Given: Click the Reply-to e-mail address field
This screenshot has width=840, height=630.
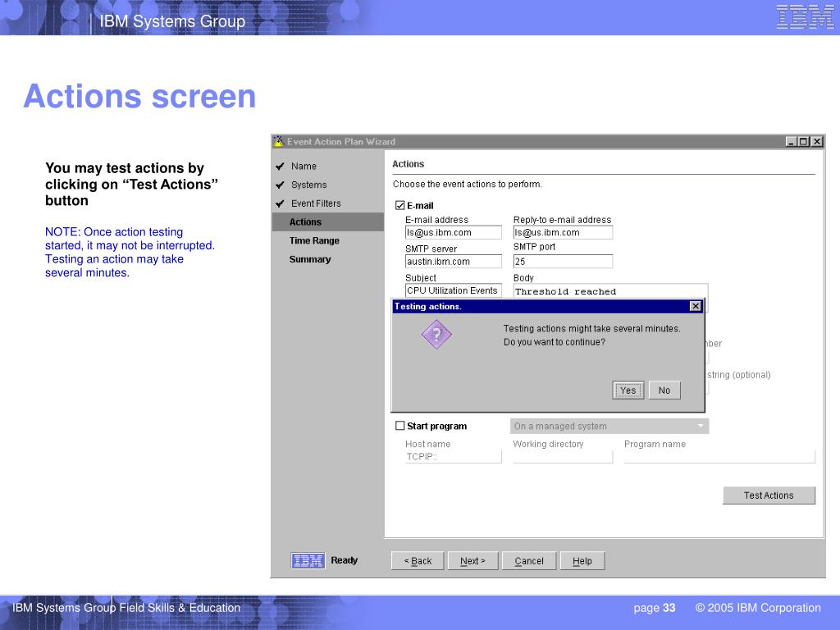Looking at the screenshot, I should point(563,232).
